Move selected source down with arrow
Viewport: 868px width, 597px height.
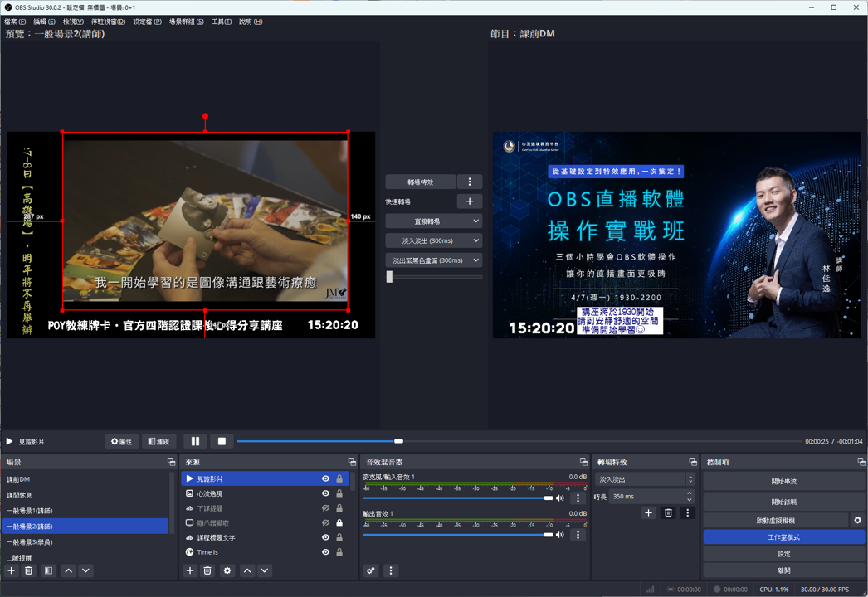click(265, 570)
